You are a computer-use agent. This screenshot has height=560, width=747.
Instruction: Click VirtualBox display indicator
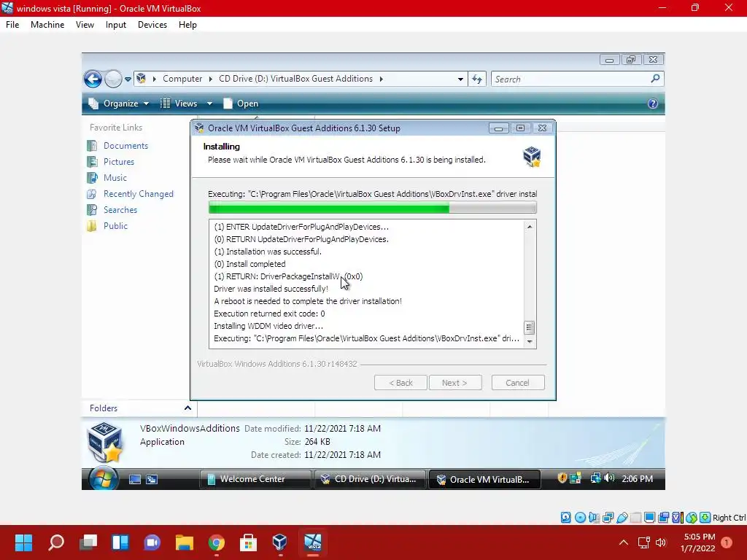[x=649, y=518]
